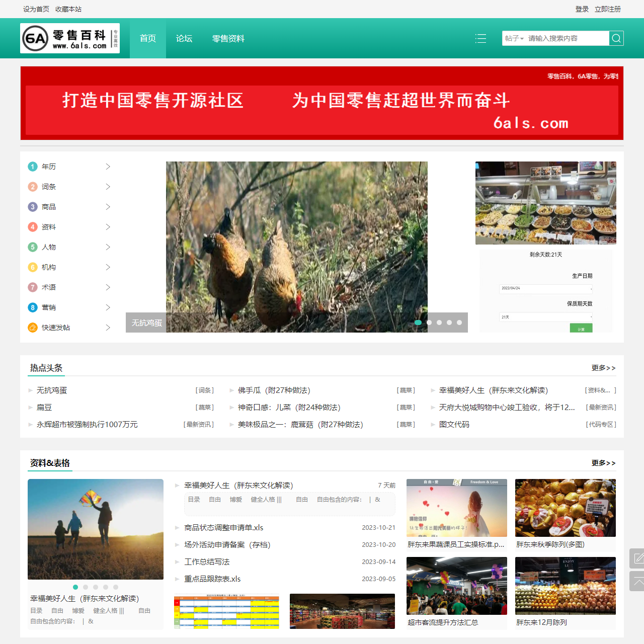Screen dimensions: 644x644
Task: Click the search magnifier icon
Action: point(616,38)
